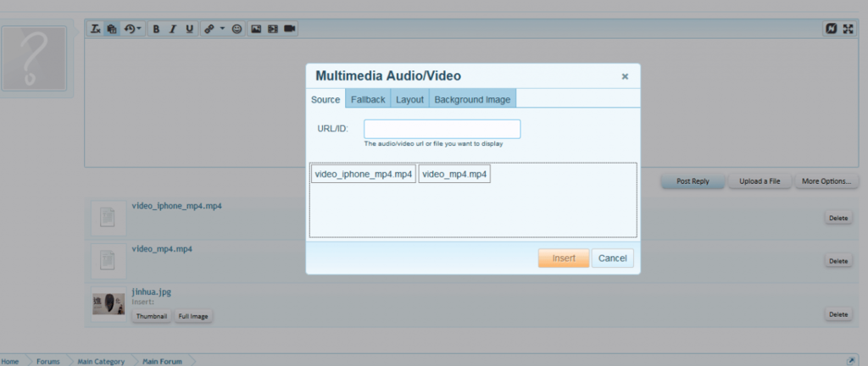The height and width of the screenshot is (366, 868).
Task: Focus the URL/ID input field
Action: coord(442,129)
